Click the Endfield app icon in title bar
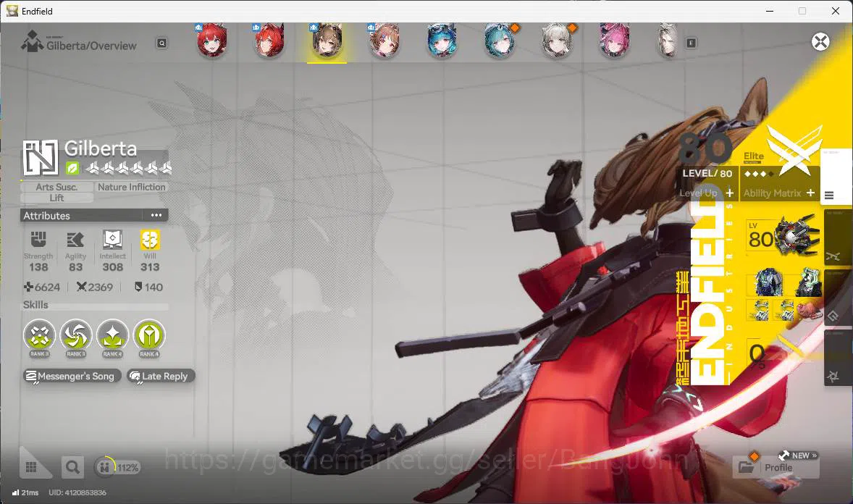Image resolution: width=853 pixels, height=504 pixels. (12, 11)
